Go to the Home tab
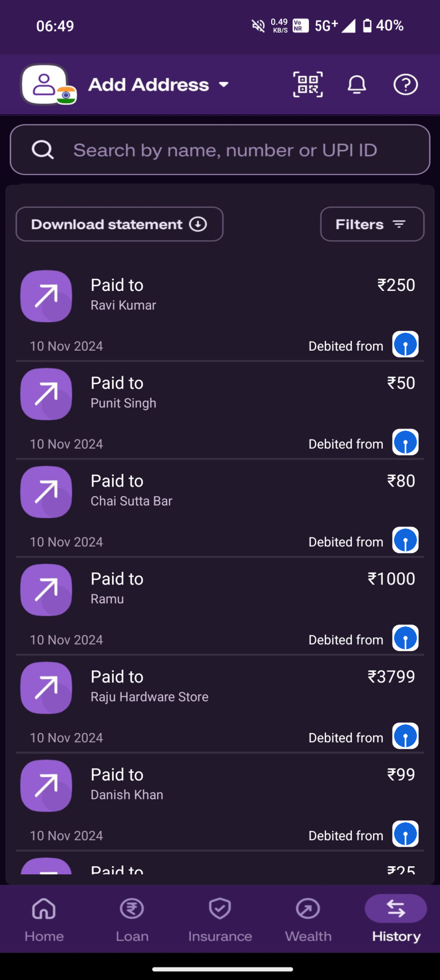The height and width of the screenshot is (980, 440). click(44, 920)
